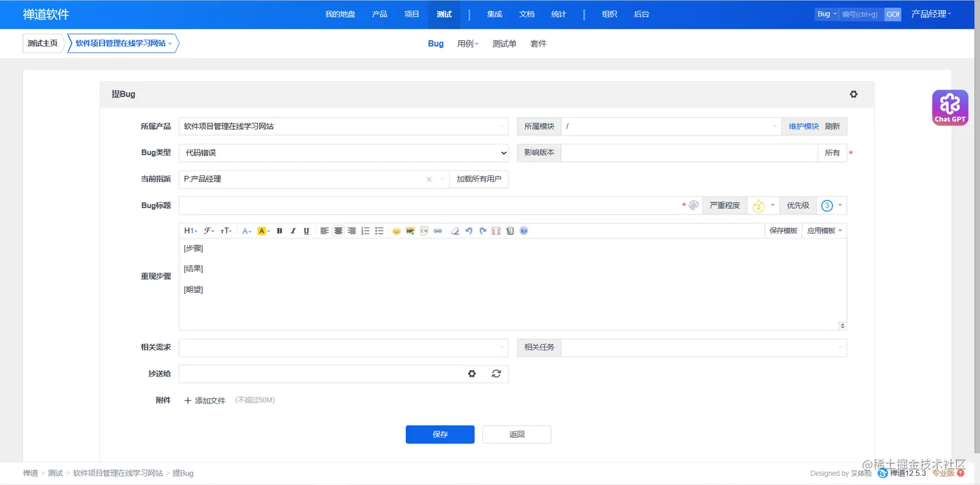Image resolution: width=980 pixels, height=485 pixels.
Task: Center-align the editor text
Action: pyautogui.click(x=338, y=231)
